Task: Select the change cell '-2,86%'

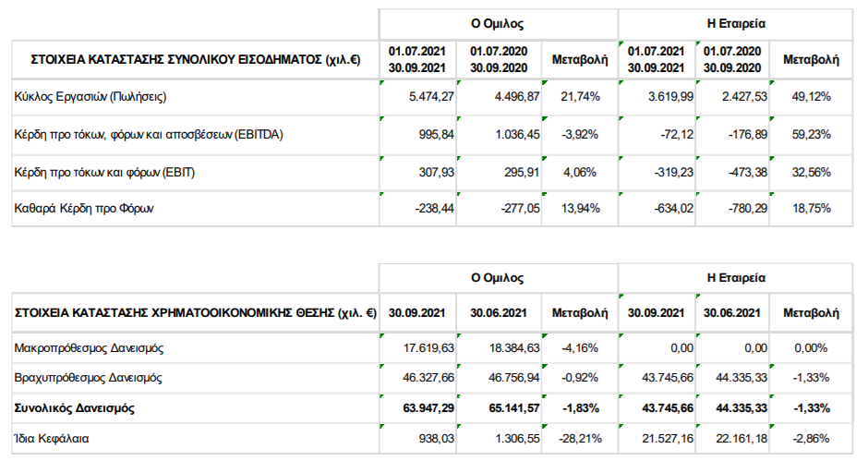Action: [811, 438]
